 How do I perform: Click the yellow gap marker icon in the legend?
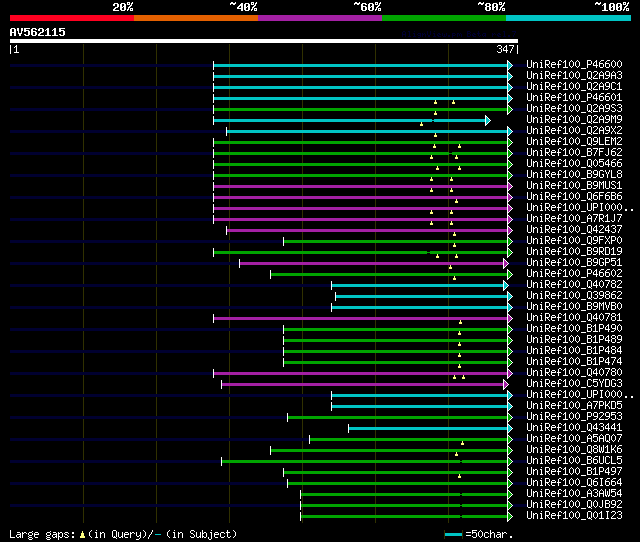tap(82, 534)
